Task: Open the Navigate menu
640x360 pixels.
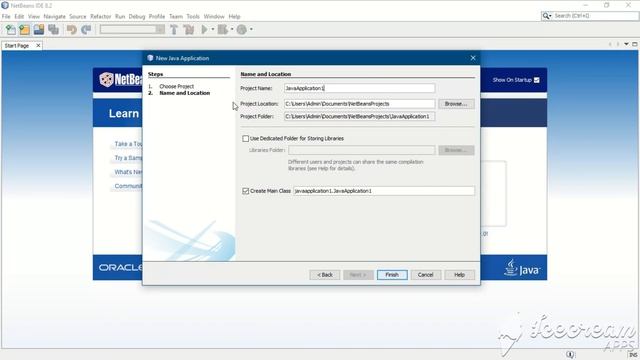Action: 55,16
